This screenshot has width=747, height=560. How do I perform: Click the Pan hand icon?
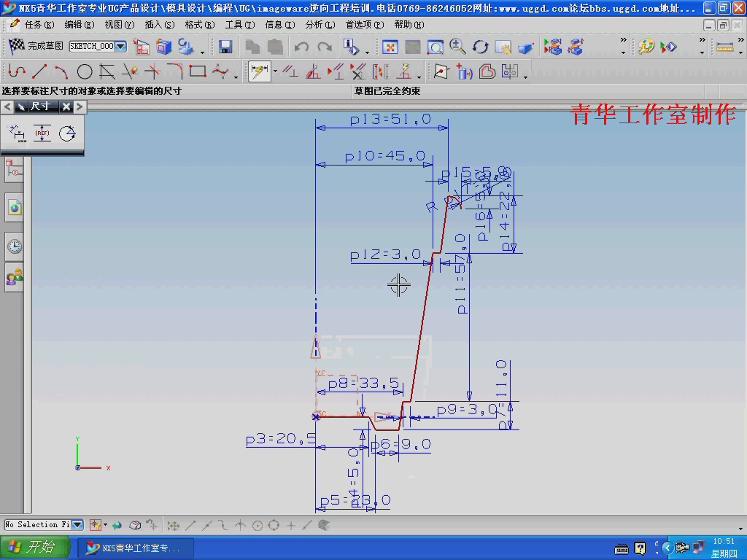pyautogui.click(x=503, y=47)
